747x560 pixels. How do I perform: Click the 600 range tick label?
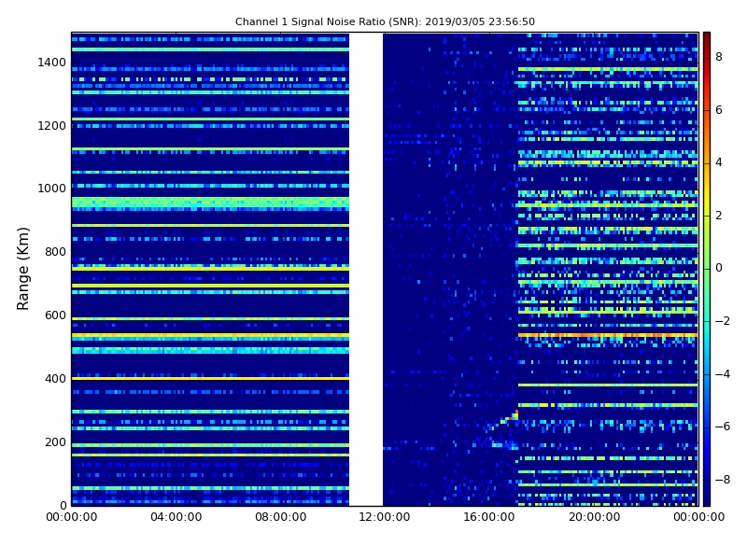pos(55,315)
